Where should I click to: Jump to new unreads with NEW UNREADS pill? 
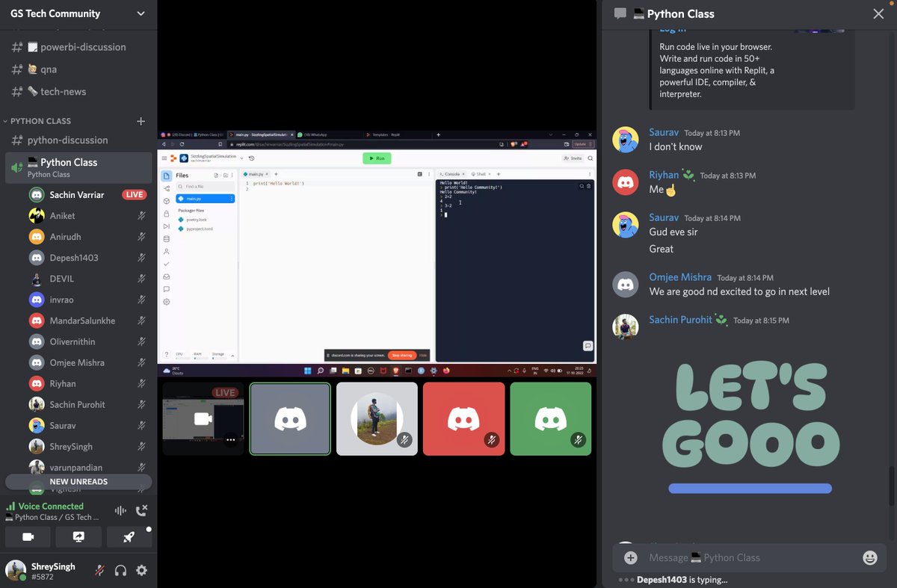[78, 482]
